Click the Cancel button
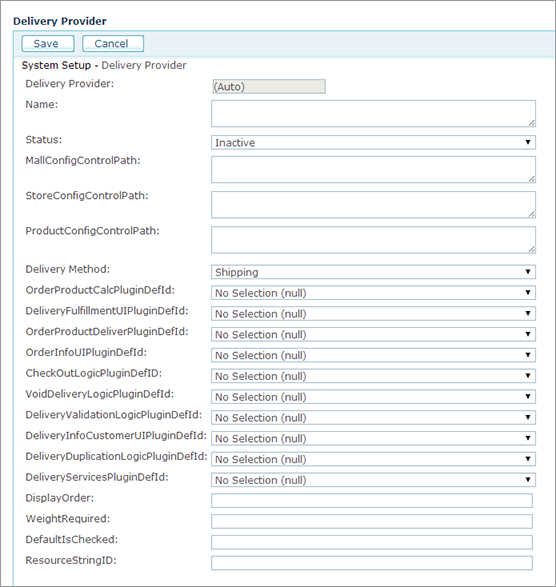 coord(113,43)
